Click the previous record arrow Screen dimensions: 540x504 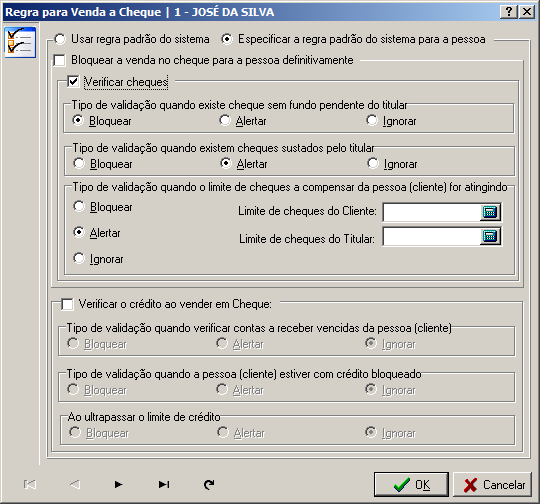coord(75,484)
